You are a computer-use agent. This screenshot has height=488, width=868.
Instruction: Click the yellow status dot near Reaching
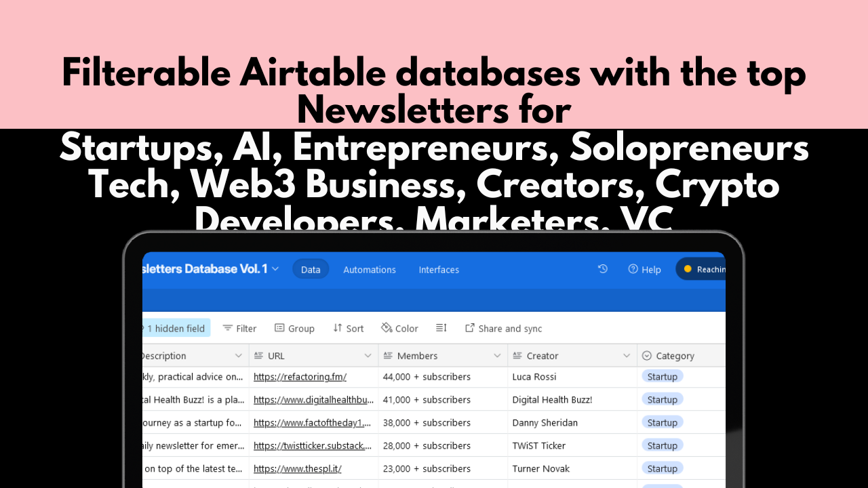pos(688,269)
